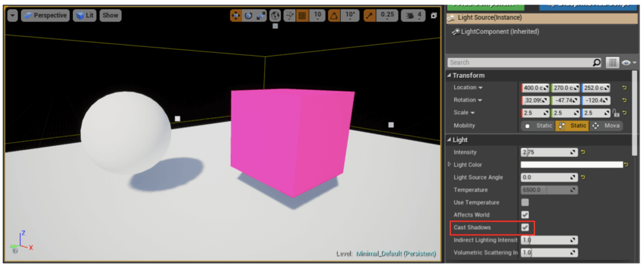Disable the Affects World checkbox
Image resolution: width=644 pixels, height=267 pixels.
pyautogui.click(x=525, y=215)
